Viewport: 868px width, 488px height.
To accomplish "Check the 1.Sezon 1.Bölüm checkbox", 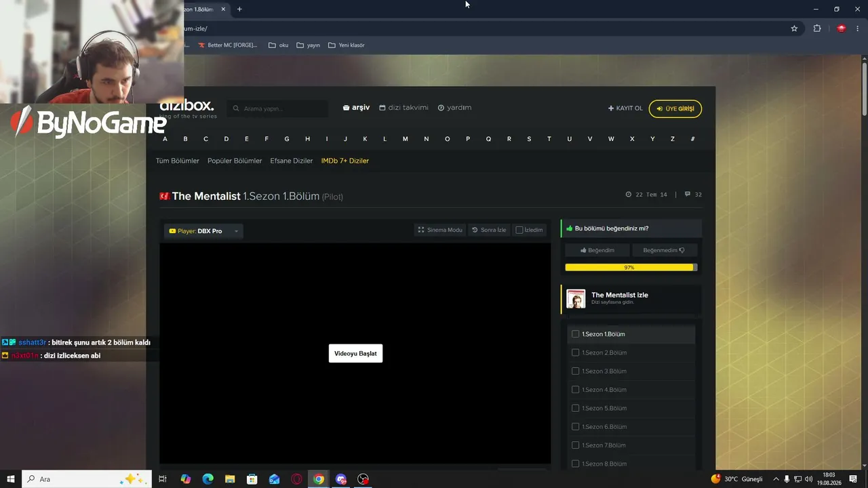I will [x=576, y=334].
